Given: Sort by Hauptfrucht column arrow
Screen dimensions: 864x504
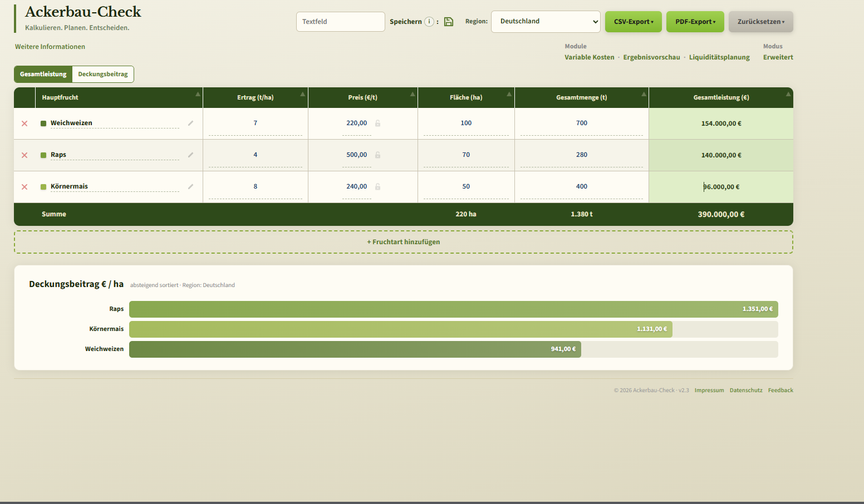Looking at the screenshot, I should [198, 94].
